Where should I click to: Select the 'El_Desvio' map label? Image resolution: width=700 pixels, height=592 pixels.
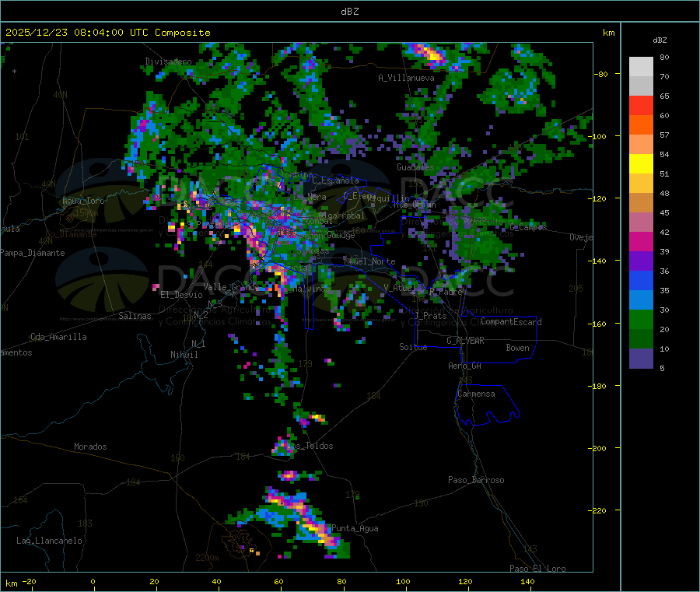[x=181, y=295]
